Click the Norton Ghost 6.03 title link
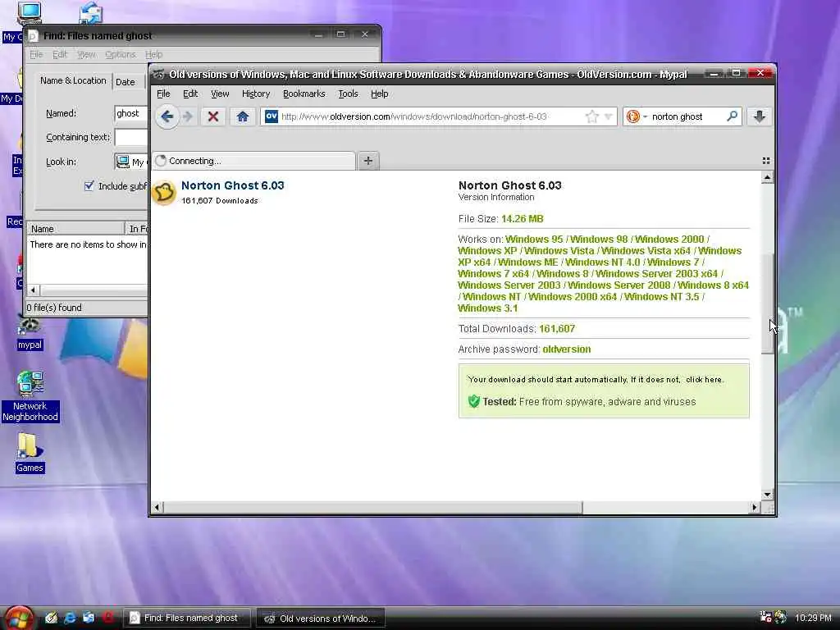 (x=232, y=185)
